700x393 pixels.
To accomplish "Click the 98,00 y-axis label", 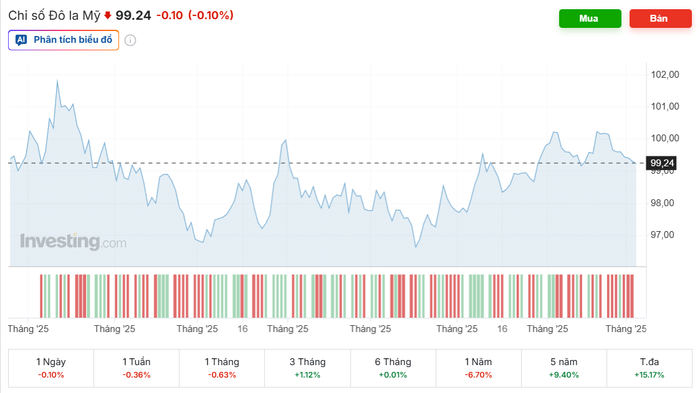I will click(x=662, y=203).
